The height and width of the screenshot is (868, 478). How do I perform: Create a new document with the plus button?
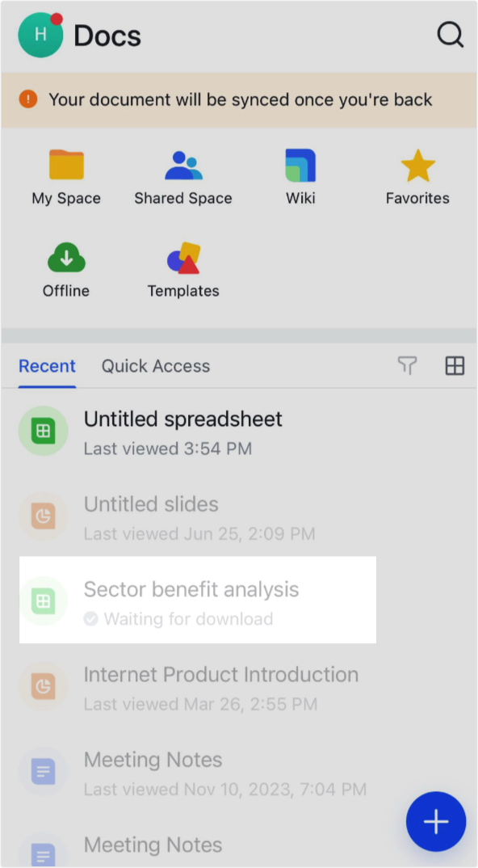(436, 821)
